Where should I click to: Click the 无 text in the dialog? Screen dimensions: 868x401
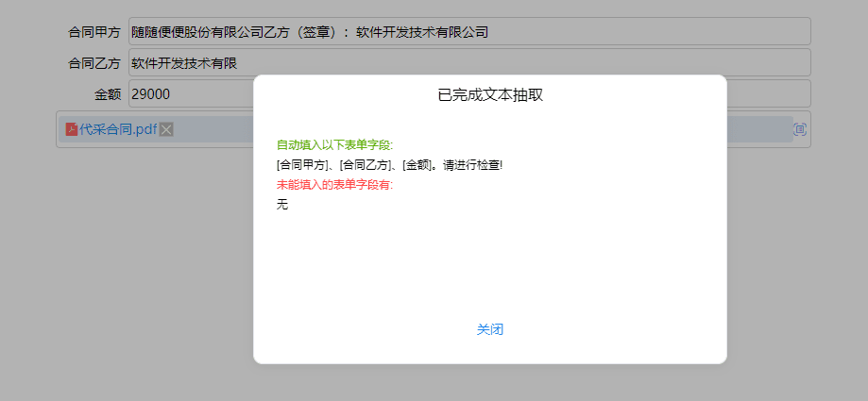tap(282, 205)
